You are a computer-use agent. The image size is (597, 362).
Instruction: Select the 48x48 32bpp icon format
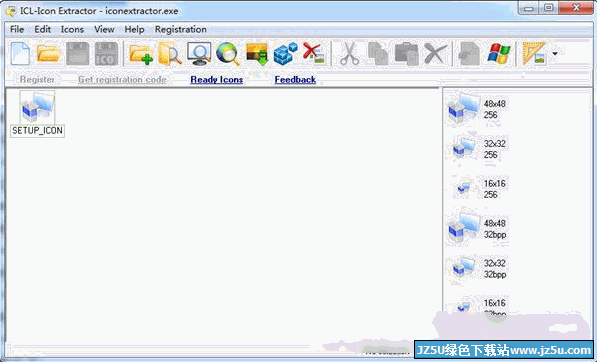pyautogui.click(x=476, y=229)
